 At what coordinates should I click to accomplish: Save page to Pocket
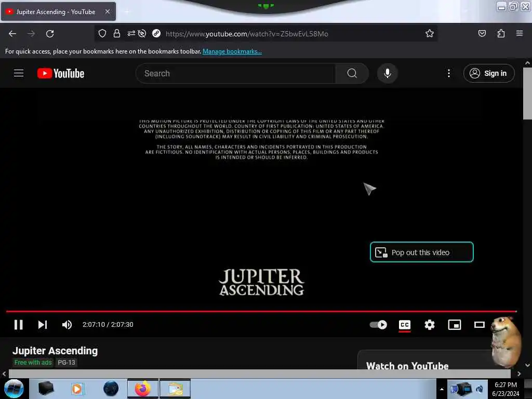[482, 33]
